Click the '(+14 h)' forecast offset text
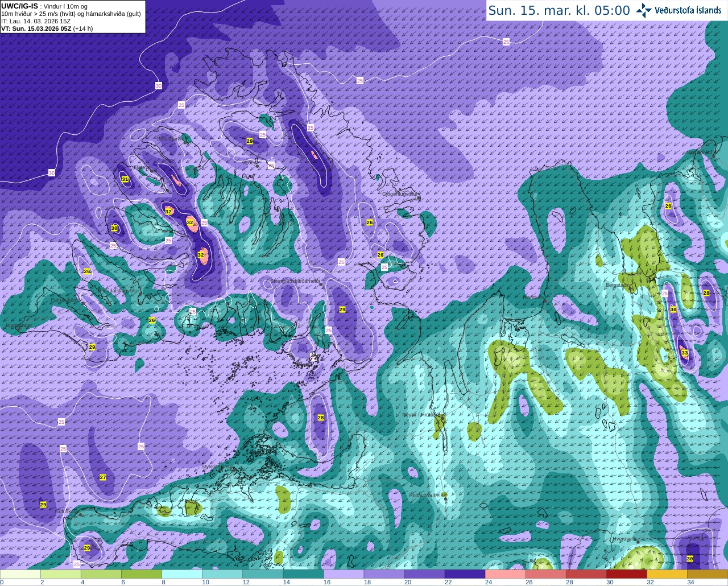 (83, 28)
